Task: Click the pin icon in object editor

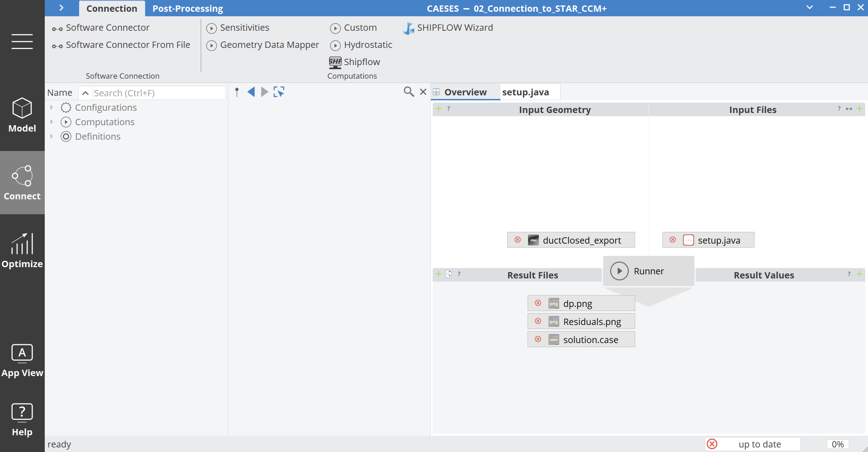Action: click(x=237, y=92)
